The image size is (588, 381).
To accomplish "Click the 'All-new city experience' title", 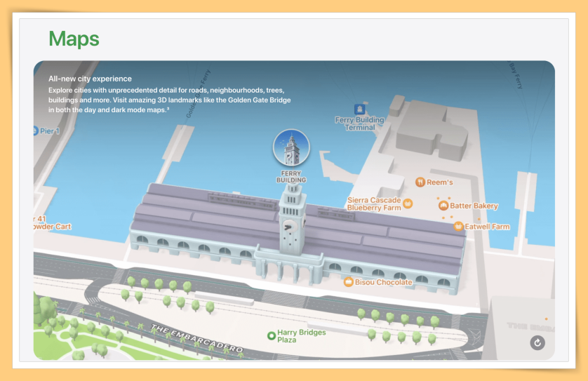I will (90, 79).
